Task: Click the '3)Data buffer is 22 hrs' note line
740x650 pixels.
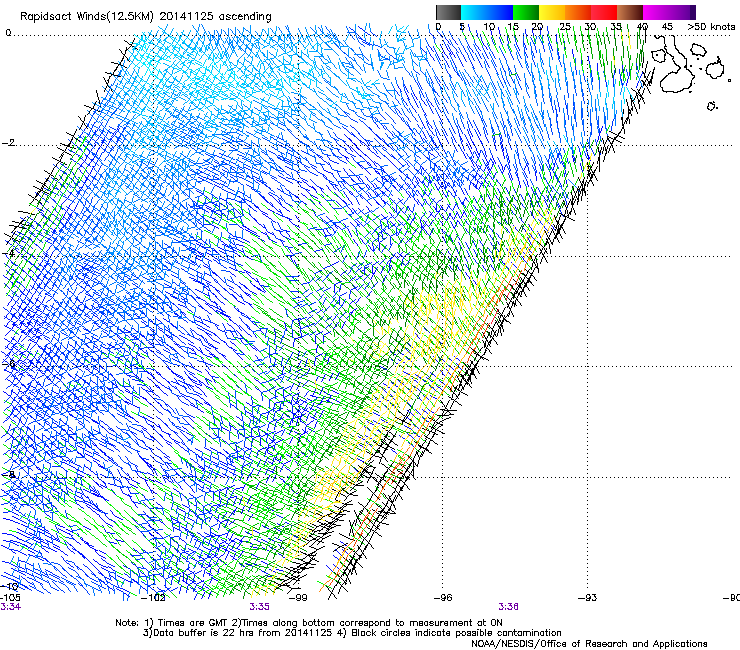Action: coord(352,633)
